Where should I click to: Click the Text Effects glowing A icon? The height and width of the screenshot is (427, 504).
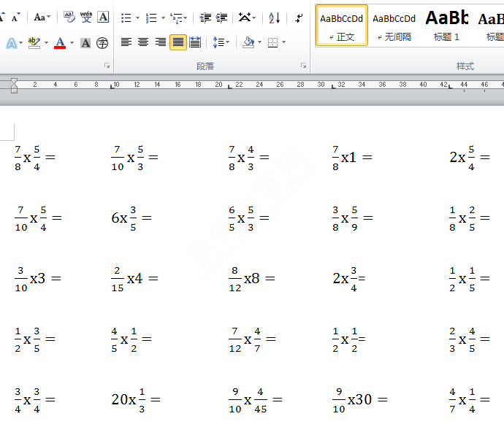point(12,43)
